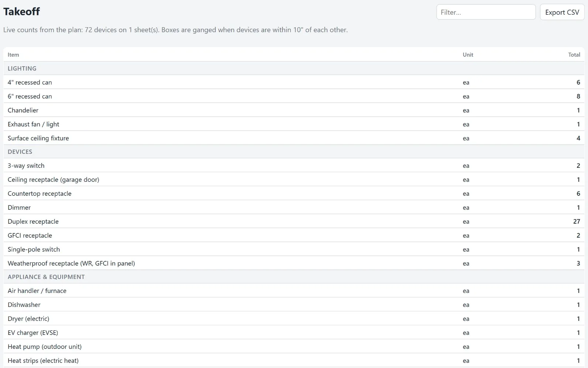Select the Single-pole switch row
This screenshot has width=588, height=368.
pos(294,249)
